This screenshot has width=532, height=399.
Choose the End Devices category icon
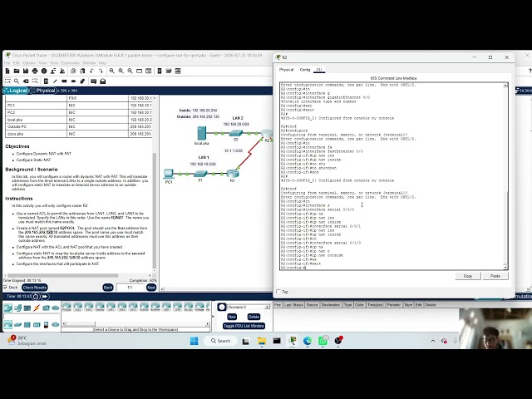[x=17, y=308]
